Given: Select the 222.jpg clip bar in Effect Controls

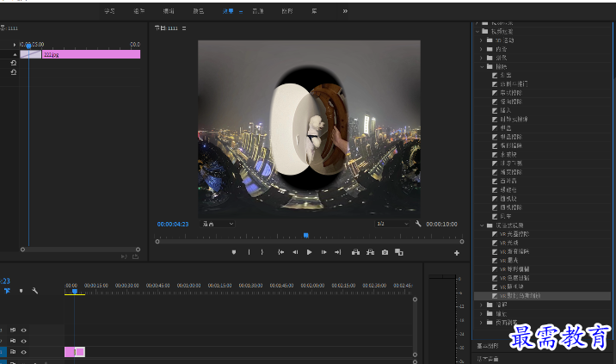Looking at the screenshot, I should (91, 54).
